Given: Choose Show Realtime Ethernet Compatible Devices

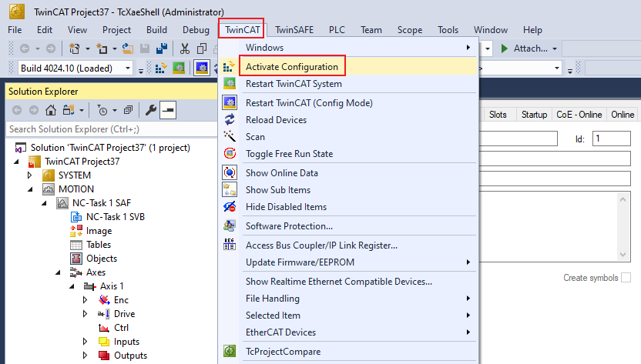Looking at the screenshot, I should (x=350, y=282).
